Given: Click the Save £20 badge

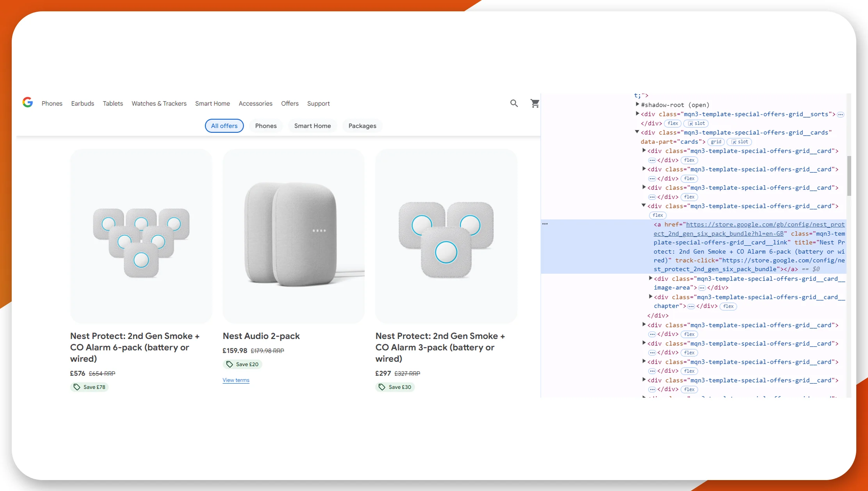Looking at the screenshot, I should click(x=242, y=364).
